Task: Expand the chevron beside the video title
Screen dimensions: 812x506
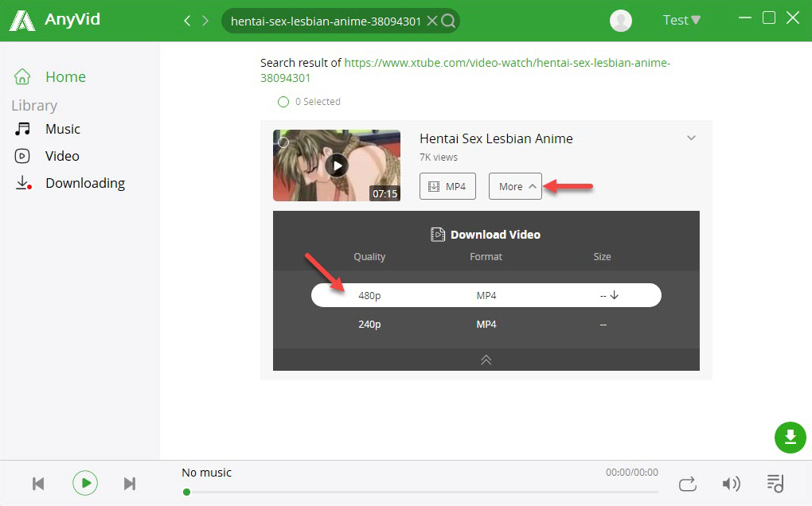Action: click(x=691, y=138)
